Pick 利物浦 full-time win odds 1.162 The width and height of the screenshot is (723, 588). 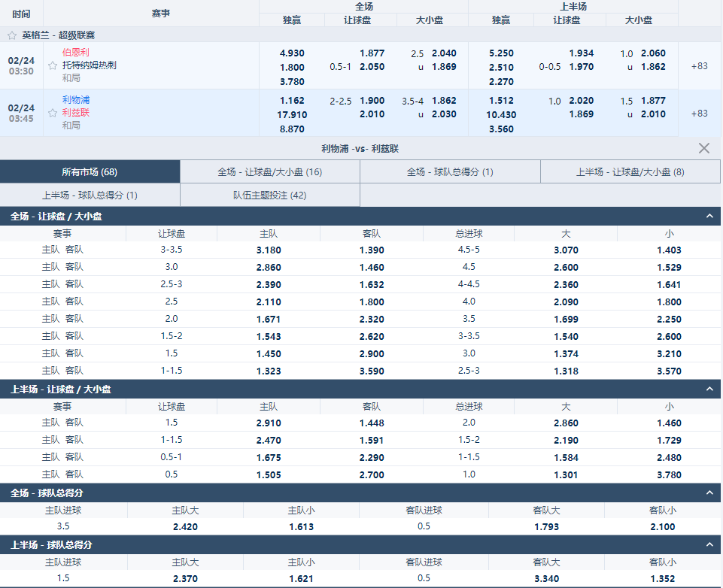point(292,101)
